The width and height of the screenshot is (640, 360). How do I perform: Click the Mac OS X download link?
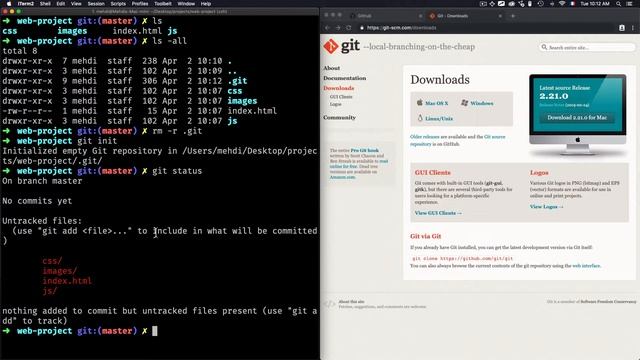[x=436, y=103]
